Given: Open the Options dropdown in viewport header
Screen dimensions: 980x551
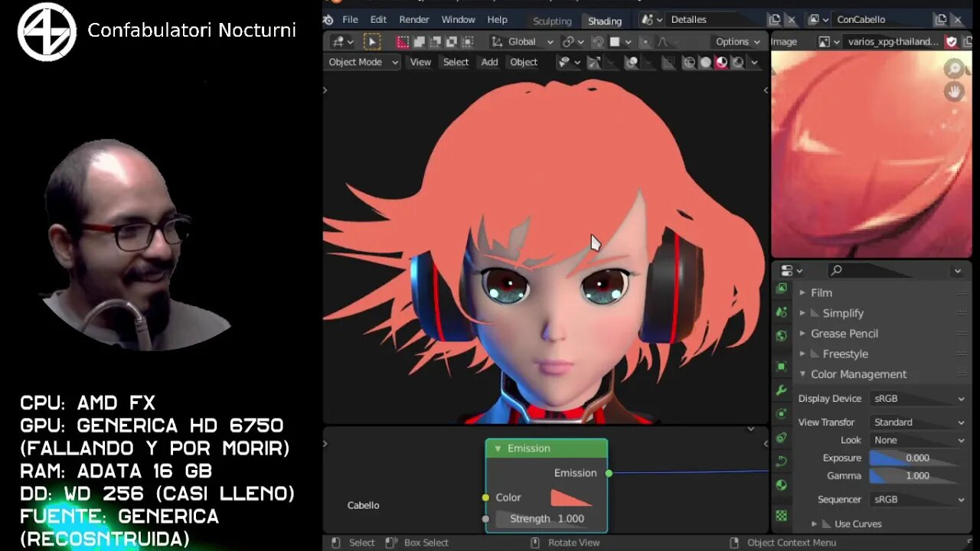Looking at the screenshot, I should click(x=737, y=41).
